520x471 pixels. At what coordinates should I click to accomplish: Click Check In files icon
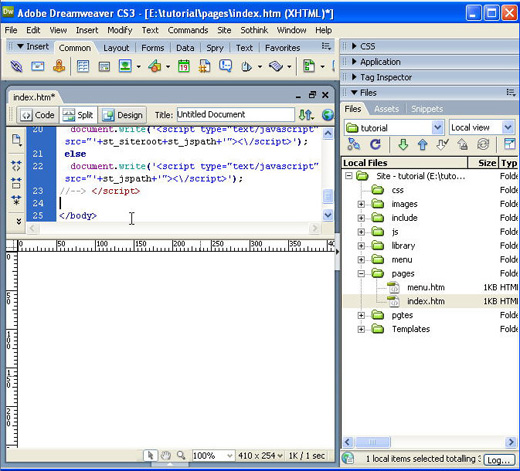462,145
